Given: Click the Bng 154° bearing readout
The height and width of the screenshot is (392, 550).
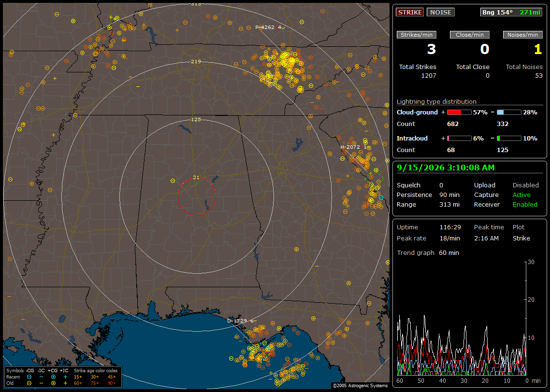Looking at the screenshot, I should [497, 12].
